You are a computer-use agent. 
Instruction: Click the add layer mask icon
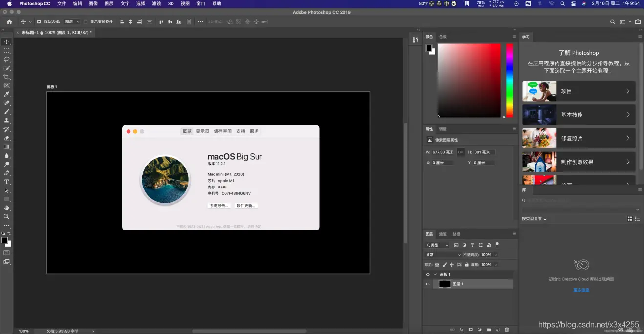tap(471, 330)
